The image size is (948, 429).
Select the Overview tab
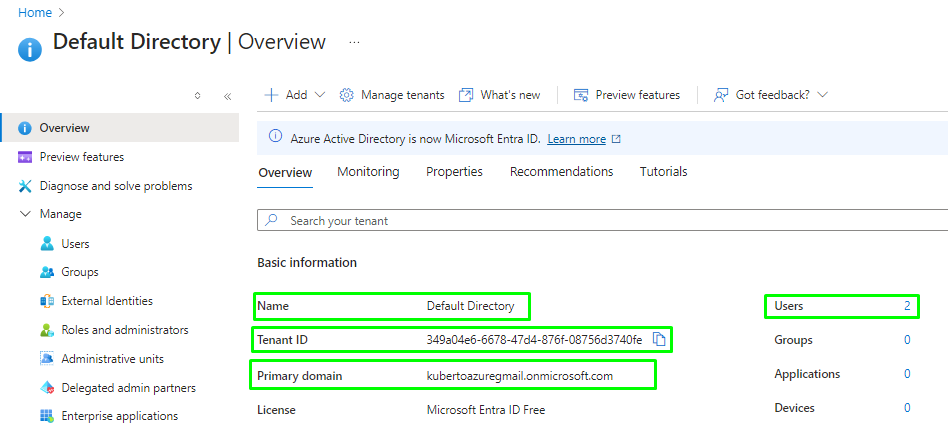click(x=285, y=172)
